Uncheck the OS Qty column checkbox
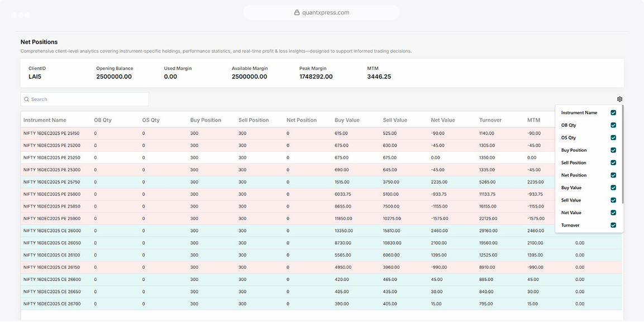644x322 pixels. [613, 137]
